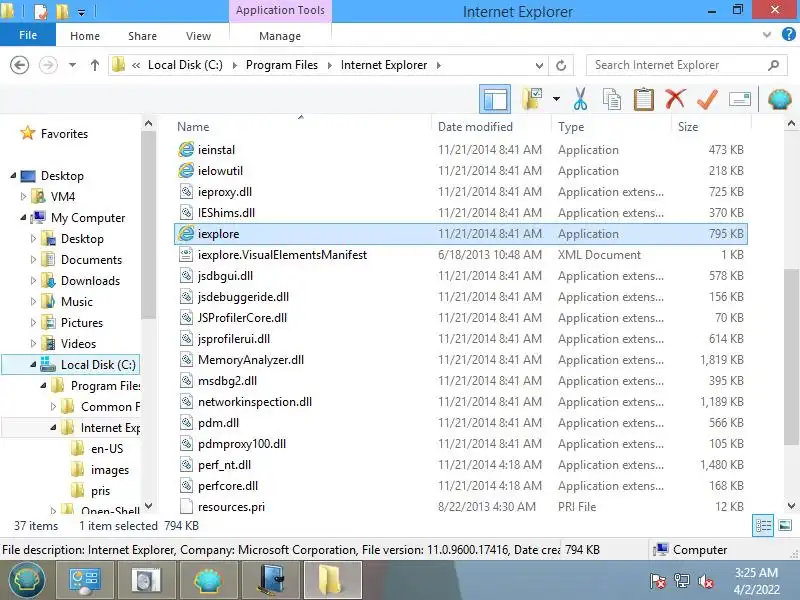
Task: Click the orange checkmark Properties icon
Action: pos(707,99)
